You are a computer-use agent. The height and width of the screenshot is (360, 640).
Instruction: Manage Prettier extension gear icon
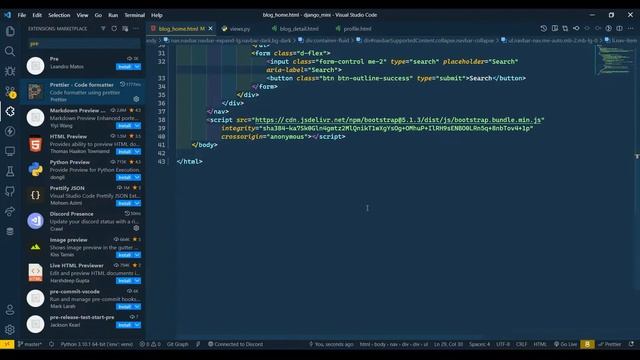(x=136, y=99)
